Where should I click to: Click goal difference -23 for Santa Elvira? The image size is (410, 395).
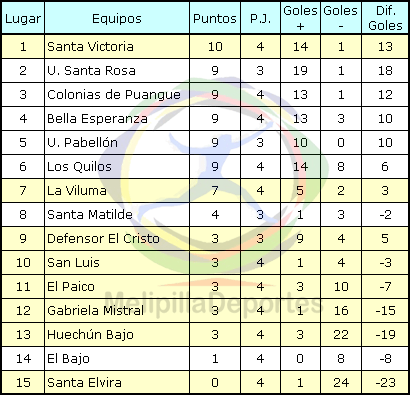coord(385,383)
